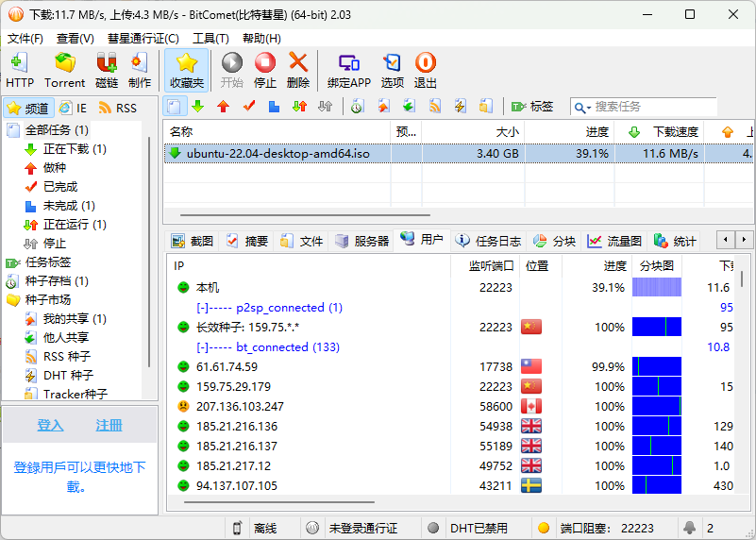Open the View (查看) menu

(76, 39)
